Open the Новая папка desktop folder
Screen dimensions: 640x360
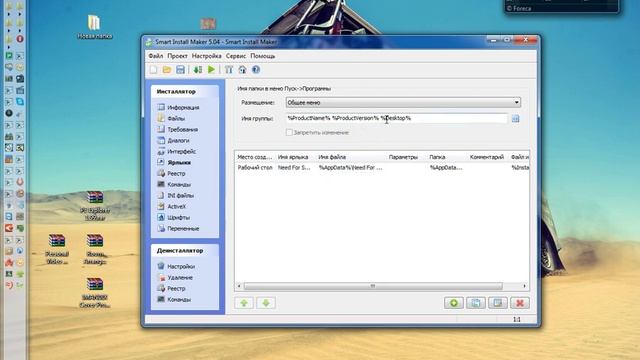point(95,27)
